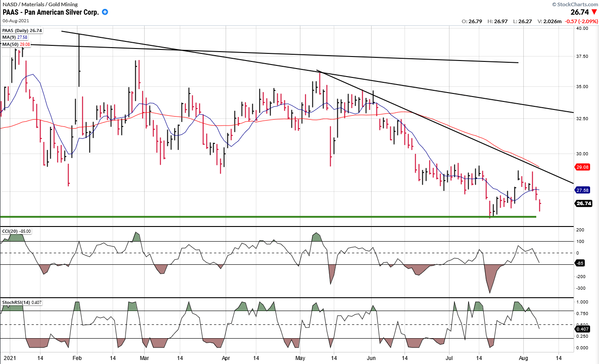Click the 'May' label on the time axis
This screenshot has width=599, height=364.
(300, 358)
